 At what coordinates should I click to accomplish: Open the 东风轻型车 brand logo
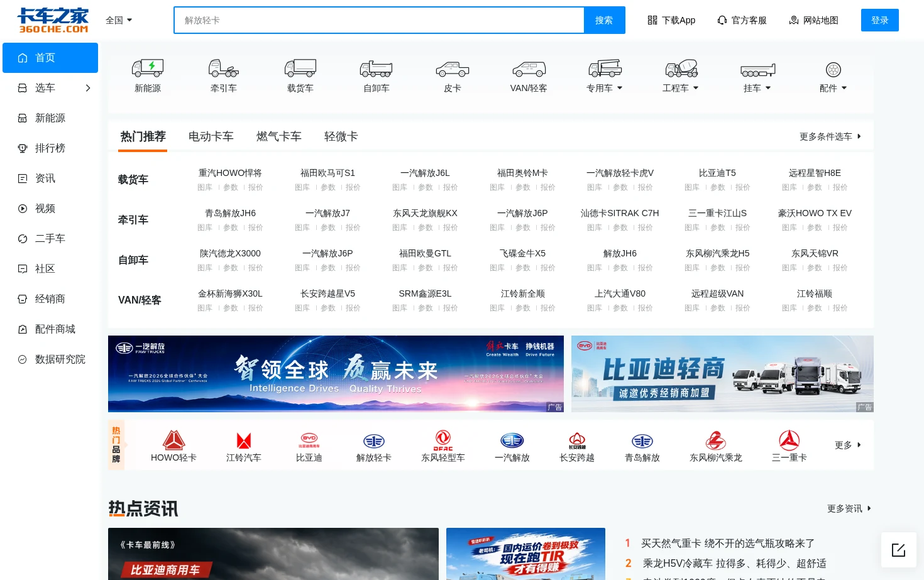click(443, 440)
